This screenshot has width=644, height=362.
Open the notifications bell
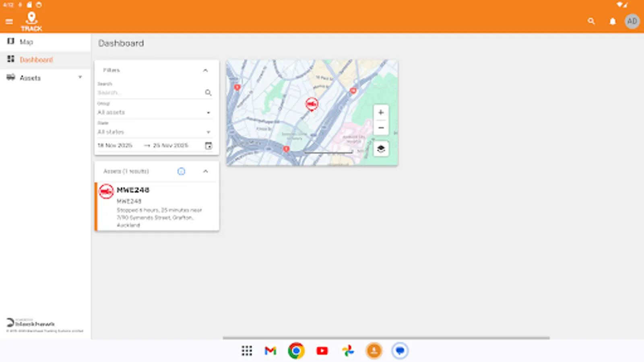612,21
